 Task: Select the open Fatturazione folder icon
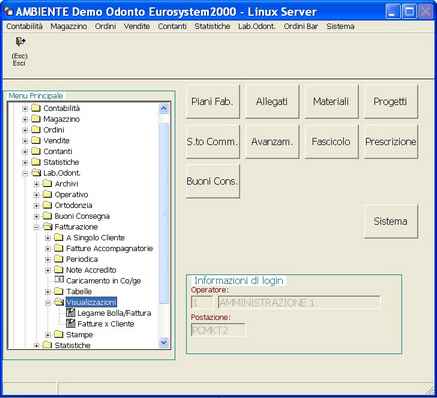[47, 227]
